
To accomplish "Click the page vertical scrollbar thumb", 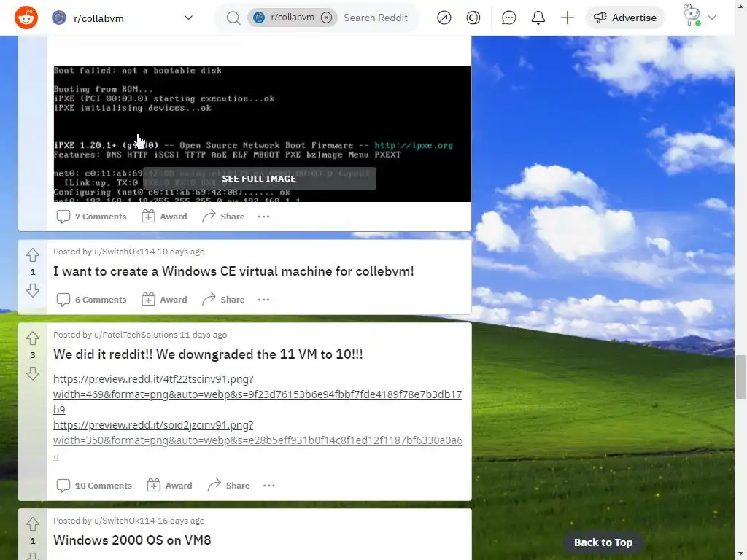I will [x=740, y=377].
